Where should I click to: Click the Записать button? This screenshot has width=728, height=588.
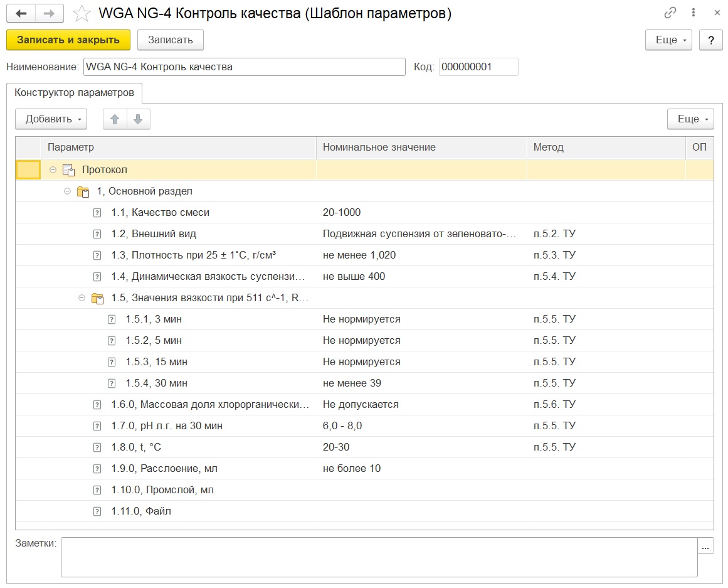coord(171,40)
